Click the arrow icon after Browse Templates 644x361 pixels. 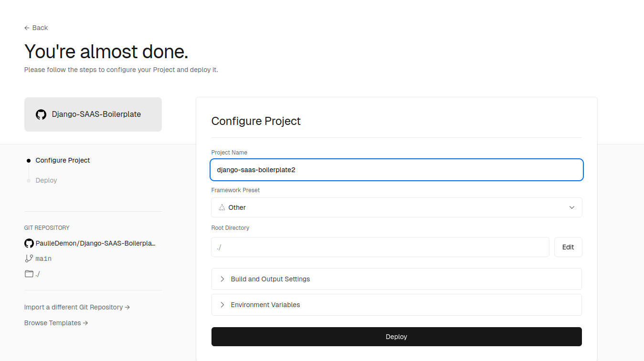coord(85,322)
